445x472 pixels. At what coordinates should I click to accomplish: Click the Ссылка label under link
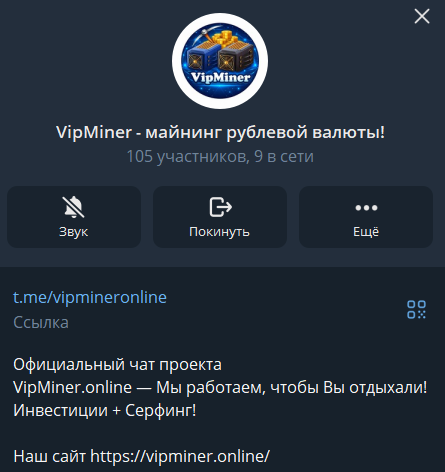[41, 322]
